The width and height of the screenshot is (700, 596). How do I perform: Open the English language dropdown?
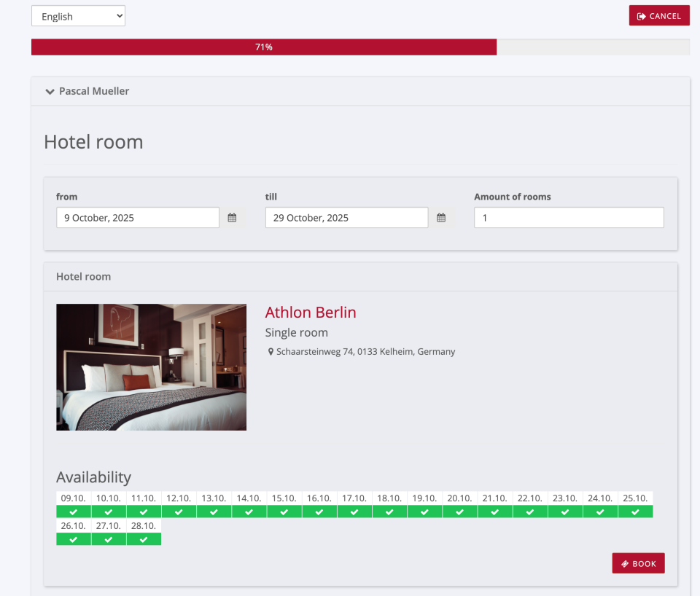pos(78,15)
